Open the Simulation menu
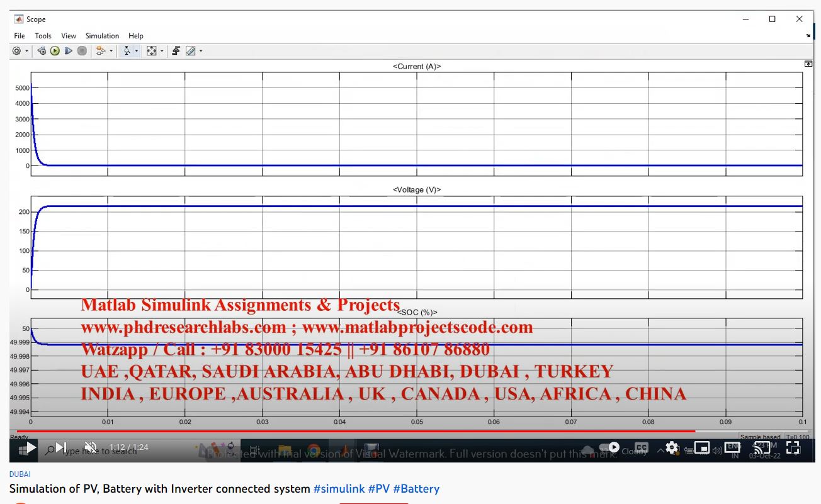This screenshot has height=504, width=821. pyautogui.click(x=102, y=36)
